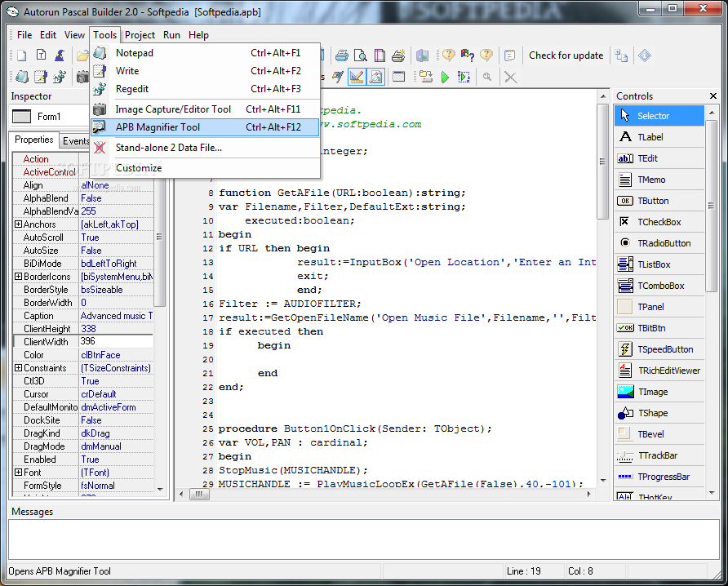The height and width of the screenshot is (586, 728).
Task: Close the Controls panel
Action: click(713, 96)
